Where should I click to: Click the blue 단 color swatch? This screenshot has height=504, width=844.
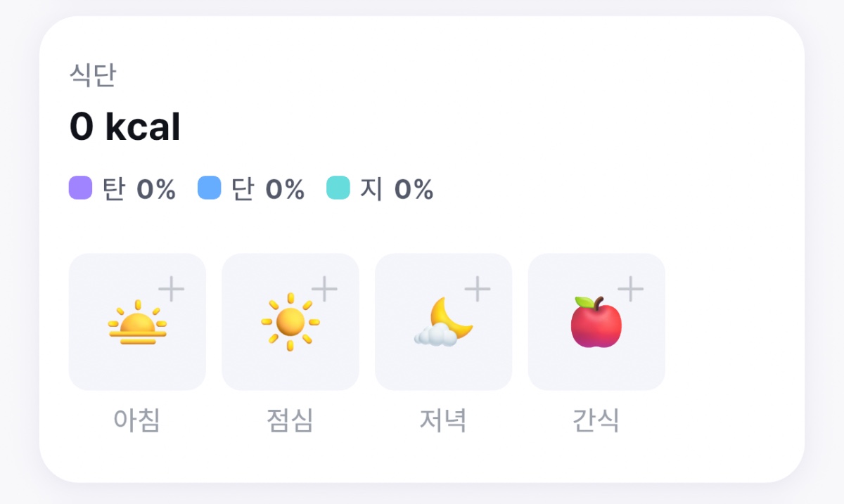tap(210, 188)
